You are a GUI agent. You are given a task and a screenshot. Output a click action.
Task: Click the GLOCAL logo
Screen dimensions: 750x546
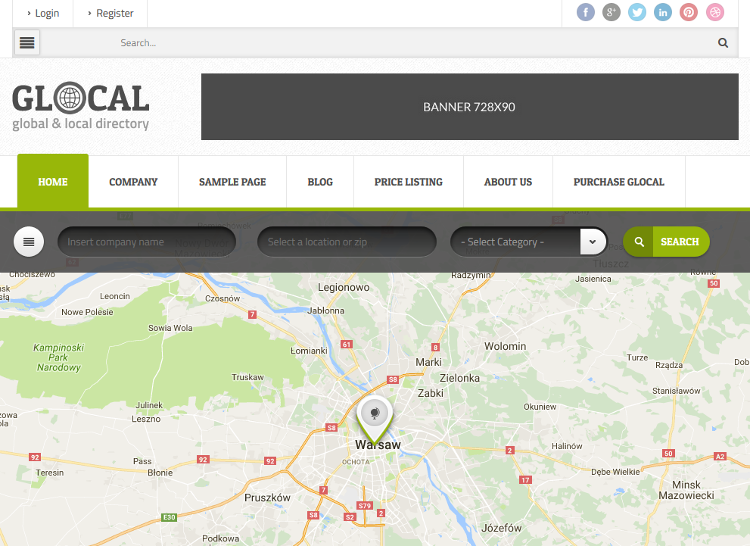[x=80, y=106]
